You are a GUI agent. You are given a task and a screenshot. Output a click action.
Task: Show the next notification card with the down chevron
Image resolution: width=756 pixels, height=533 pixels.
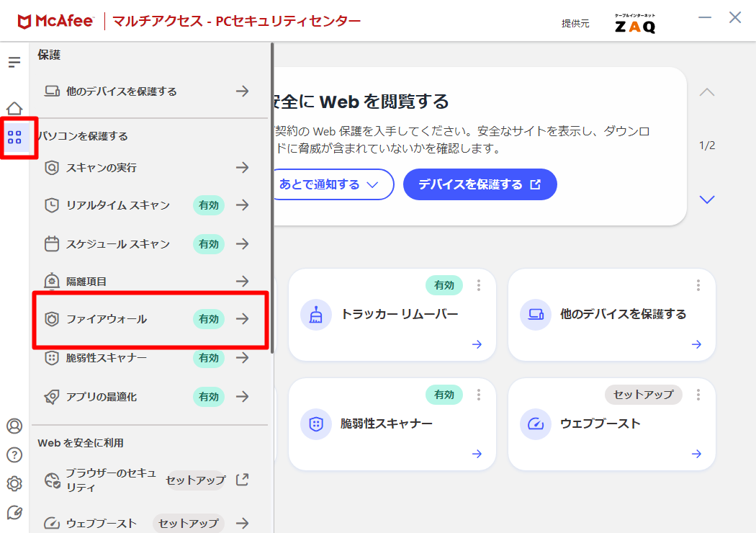point(707,200)
